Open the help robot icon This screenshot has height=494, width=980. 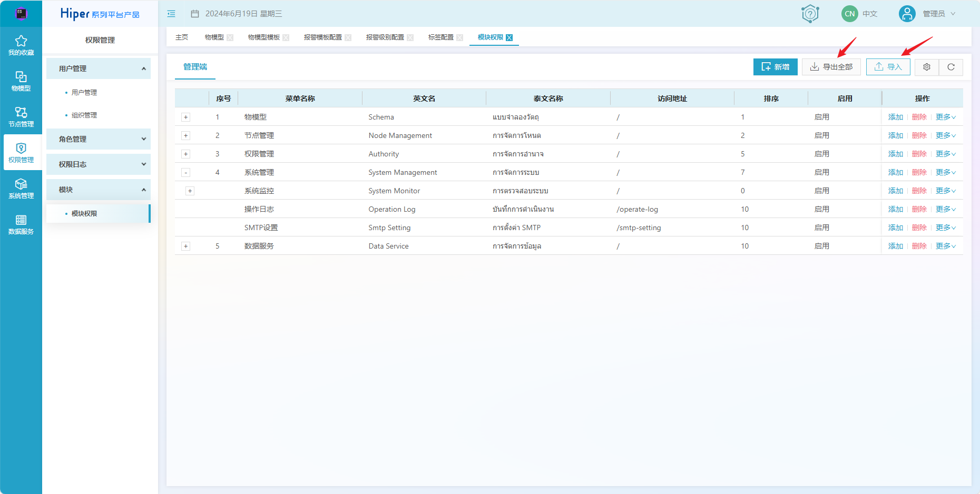coord(810,14)
